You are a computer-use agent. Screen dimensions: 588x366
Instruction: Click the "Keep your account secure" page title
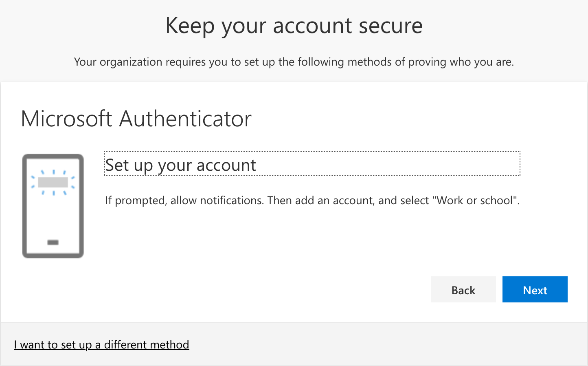pos(294,26)
